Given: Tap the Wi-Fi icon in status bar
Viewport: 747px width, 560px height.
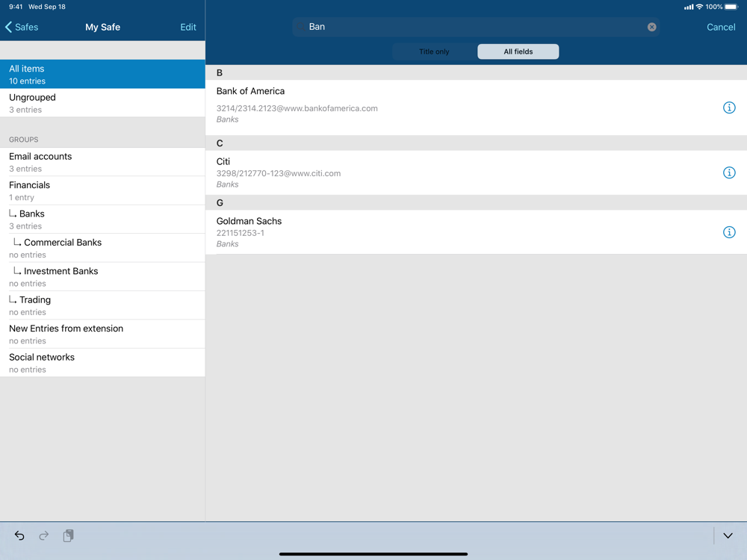Looking at the screenshot, I should point(699,7).
